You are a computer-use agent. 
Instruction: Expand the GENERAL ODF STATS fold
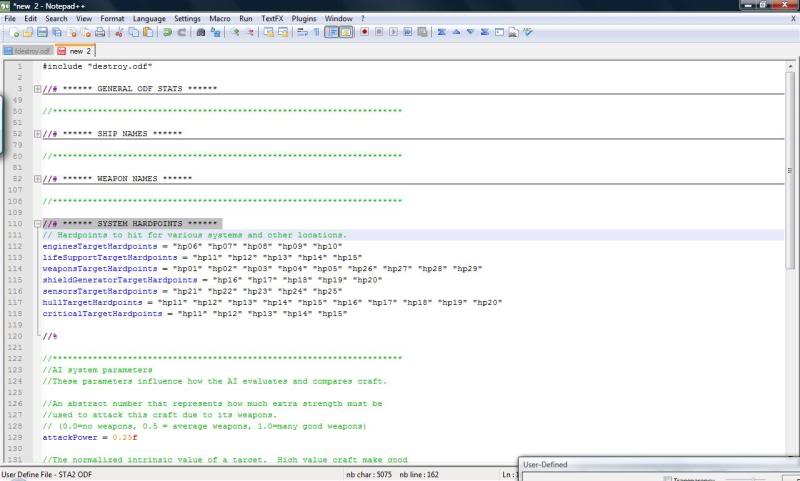pyautogui.click(x=37, y=89)
